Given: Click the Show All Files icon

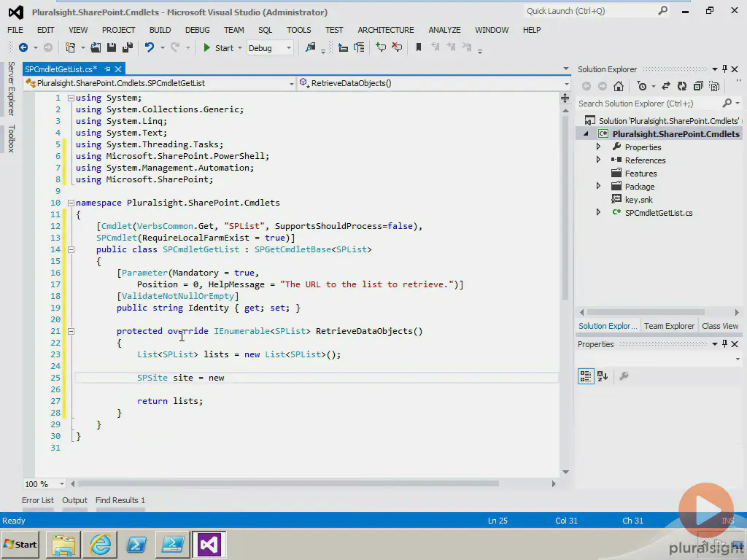Looking at the screenshot, I should coord(715,86).
